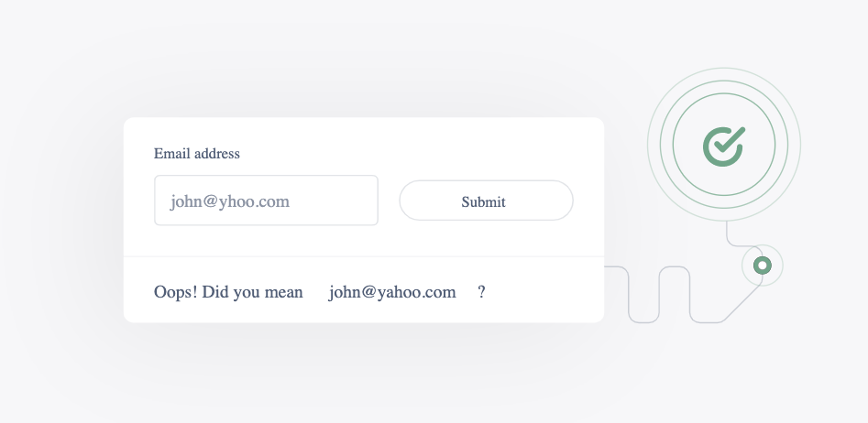Click the divider line above the suggestion row
The image size is (868, 423).
pos(364,256)
